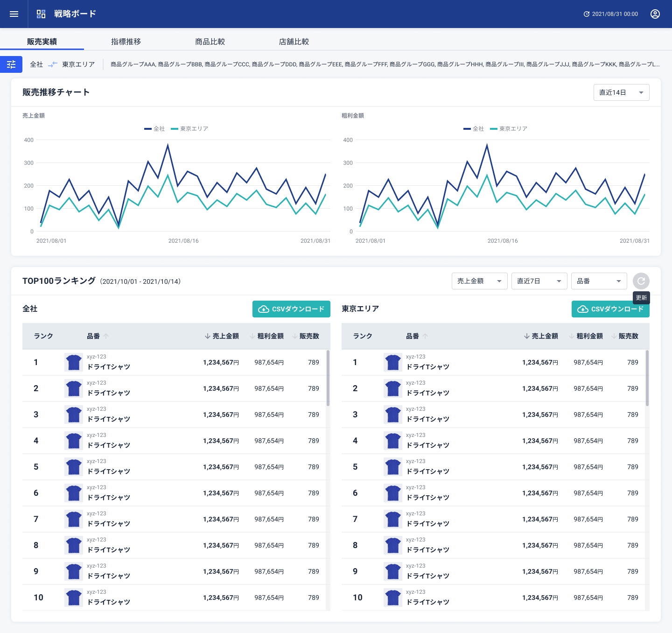This screenshot has height=633, width=672.
Task: Sort 全社 table by 売上金額 column
Action: point(222,336)
